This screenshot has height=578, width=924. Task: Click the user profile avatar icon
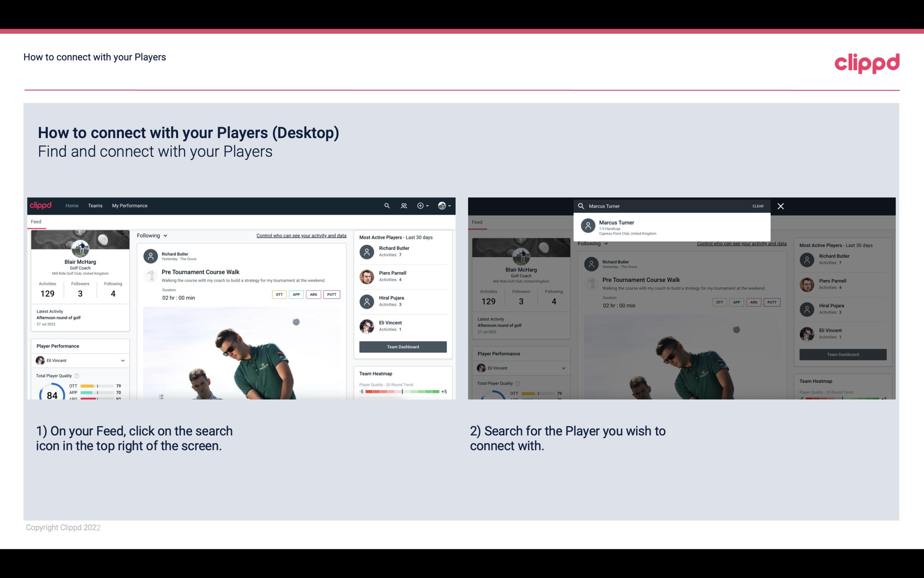pos(441,205)
